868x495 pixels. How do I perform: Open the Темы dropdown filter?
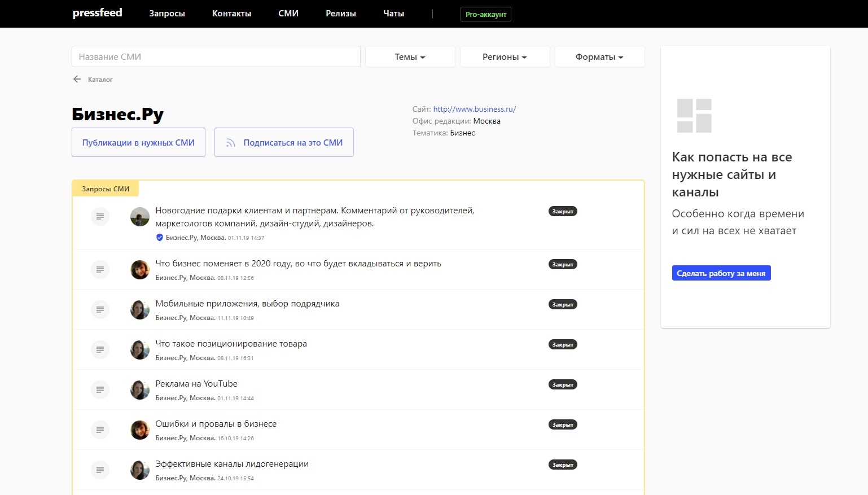pyautogui.click(x=410, y=57)
